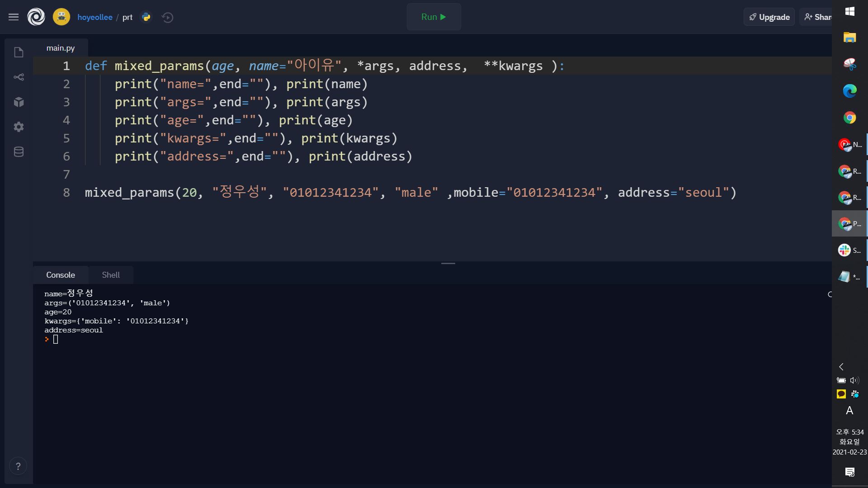Screen dimensions: 868x488
Task: Open Microsoft Edge from the taskbar
Action: 849,91
